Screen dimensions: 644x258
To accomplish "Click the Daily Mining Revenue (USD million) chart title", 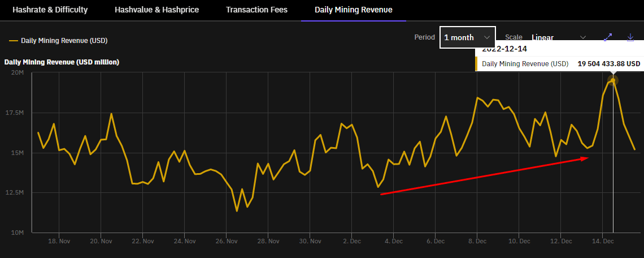I will [62, 62].
